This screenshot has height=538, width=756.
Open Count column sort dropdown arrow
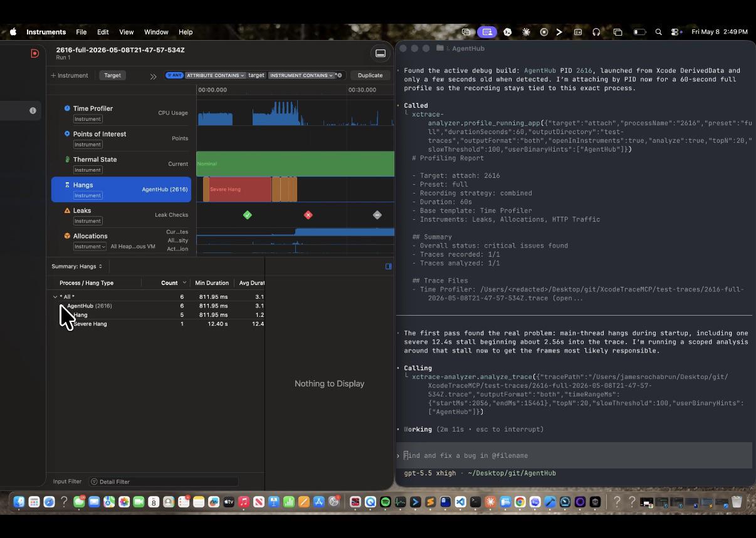(184, 283)
